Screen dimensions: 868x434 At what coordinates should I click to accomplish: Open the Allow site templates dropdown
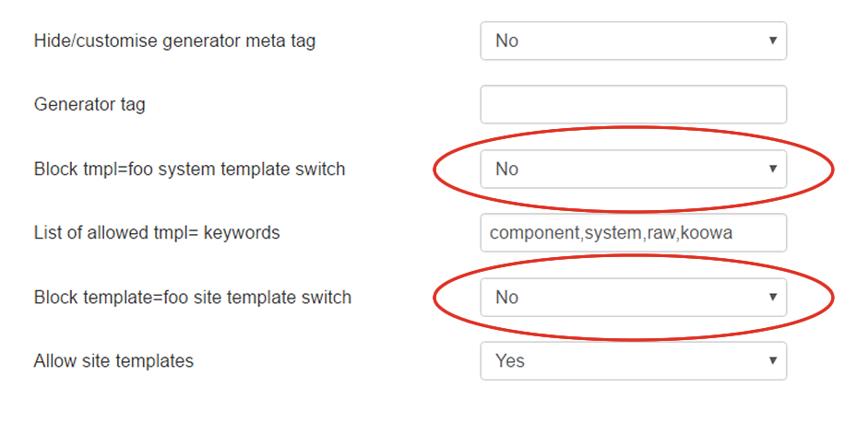(634, 361)
